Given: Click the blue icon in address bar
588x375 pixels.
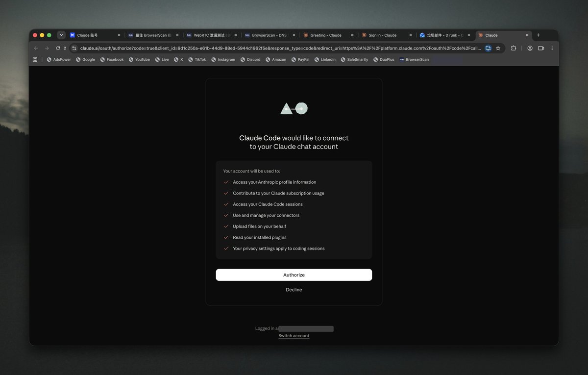Looking at the screenshot, I should coord(488,48).
